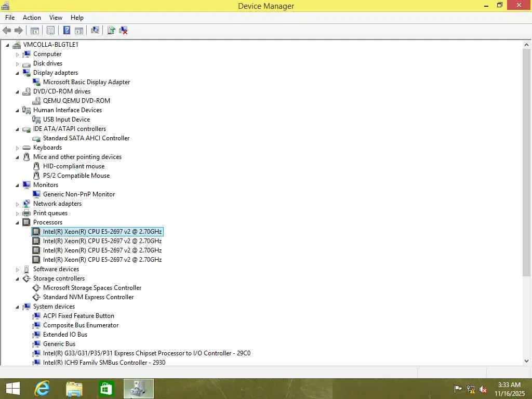Click the Update driver software icon
532x399 pixels.
[111, 31]
